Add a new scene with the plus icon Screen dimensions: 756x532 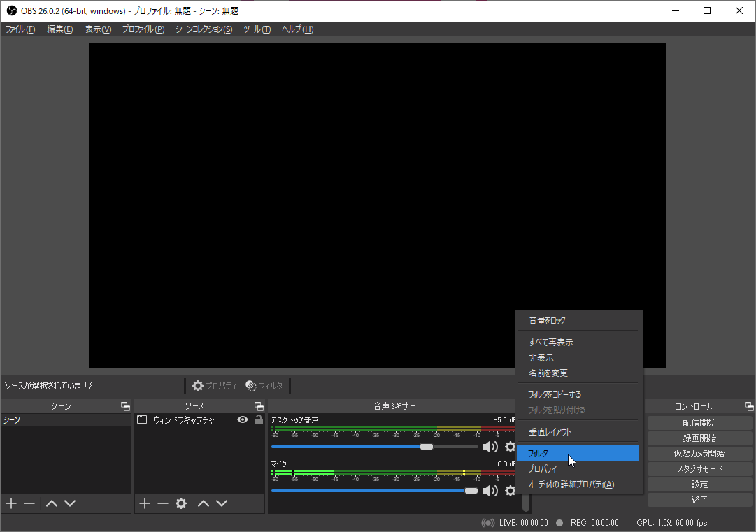[x=11, y=503]
